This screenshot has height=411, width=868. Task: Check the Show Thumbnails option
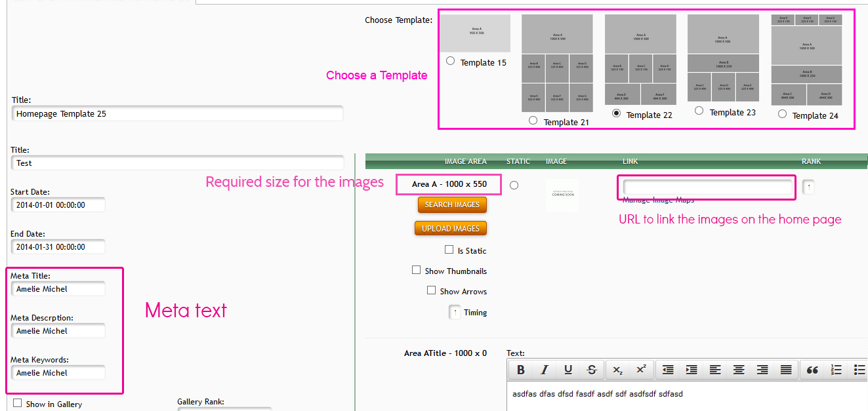[417, 270]
